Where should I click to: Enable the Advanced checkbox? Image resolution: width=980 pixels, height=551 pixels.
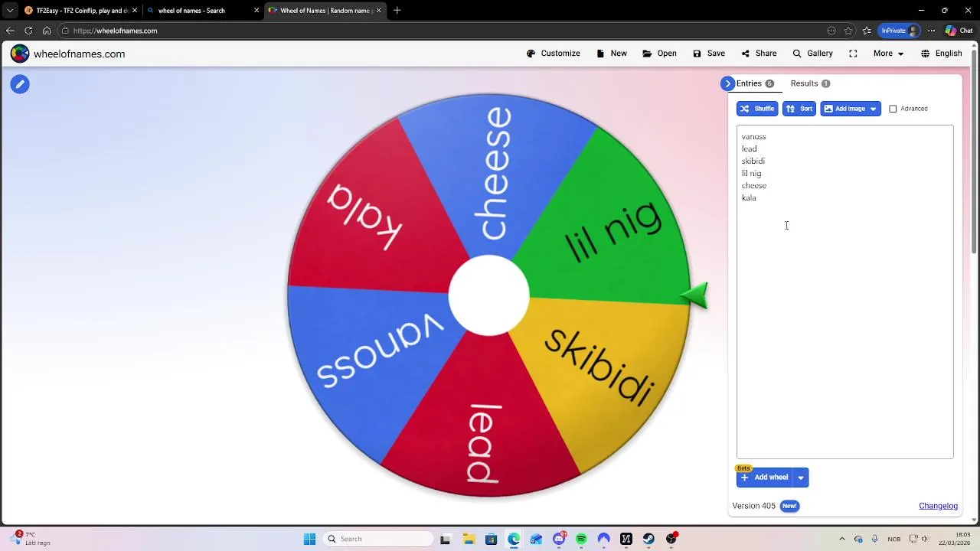tap(893, 109)
